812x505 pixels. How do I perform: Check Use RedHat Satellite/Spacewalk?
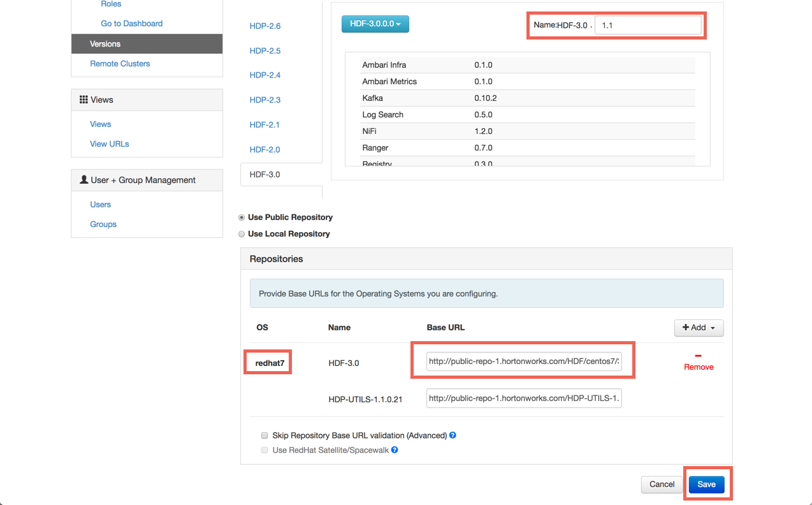click(265, 450)
